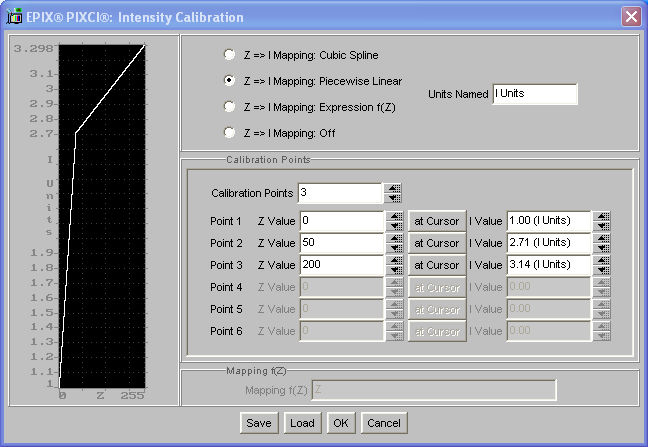The image size is (648, 447).
Task: Select Piecewise Linear mapping option
Action: (229, 81)
